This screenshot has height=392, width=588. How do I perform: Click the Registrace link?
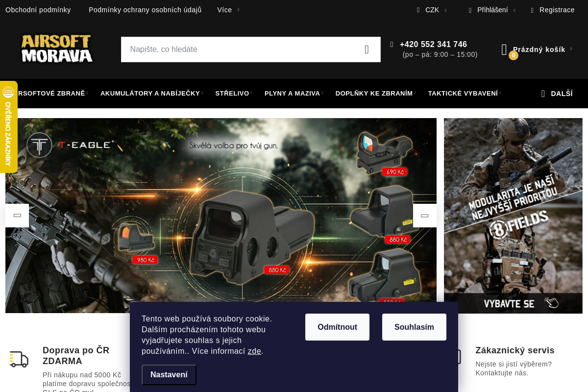click(557, 10)
